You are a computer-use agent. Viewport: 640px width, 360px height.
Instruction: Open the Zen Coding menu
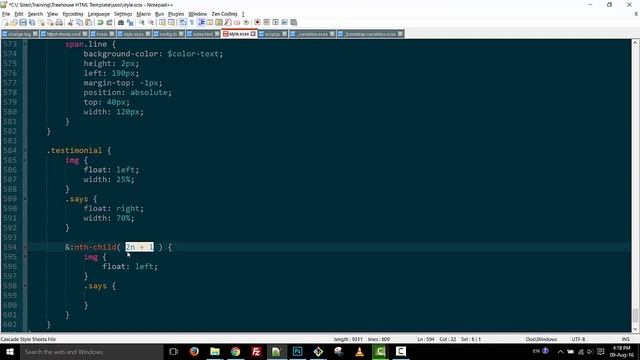(x=224, y=14)
